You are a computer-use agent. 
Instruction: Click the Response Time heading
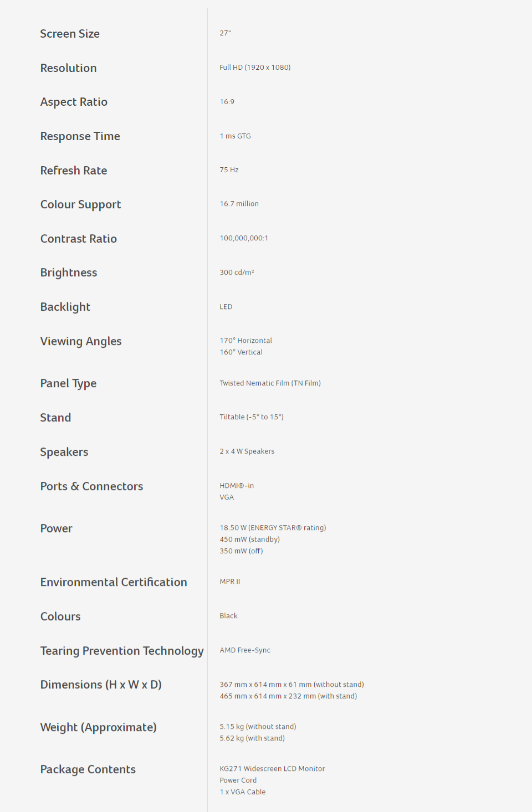click(x=80, y=136)
